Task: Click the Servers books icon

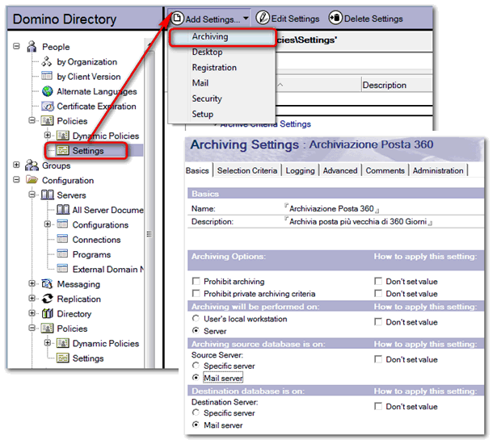Action: pyautogui.click(x=48, y=195)
